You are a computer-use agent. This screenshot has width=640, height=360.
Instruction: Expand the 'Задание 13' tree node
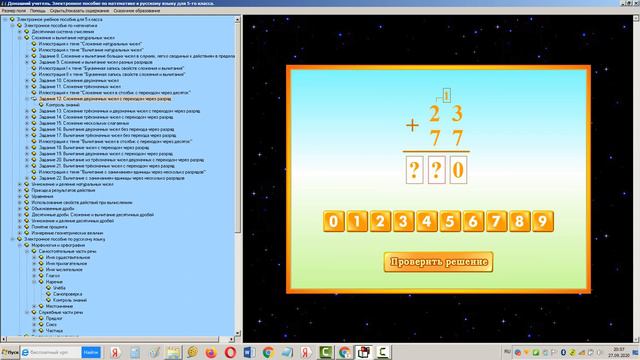click(x=27, y=111)
